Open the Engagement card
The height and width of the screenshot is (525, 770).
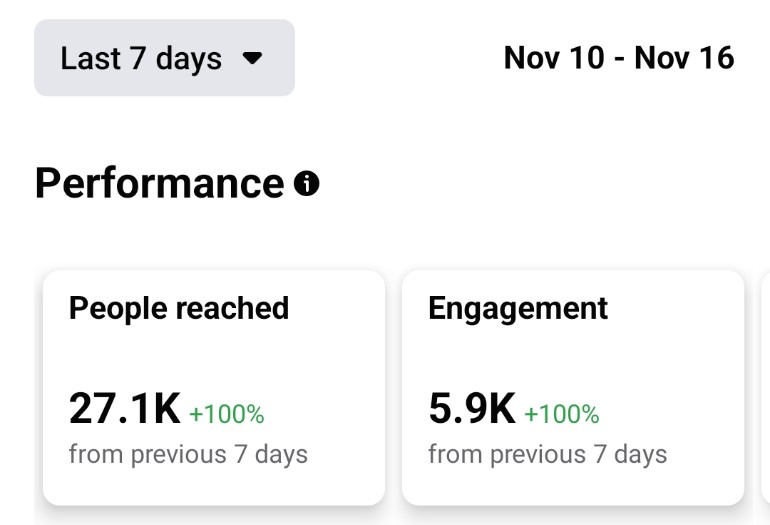(573, 387)
